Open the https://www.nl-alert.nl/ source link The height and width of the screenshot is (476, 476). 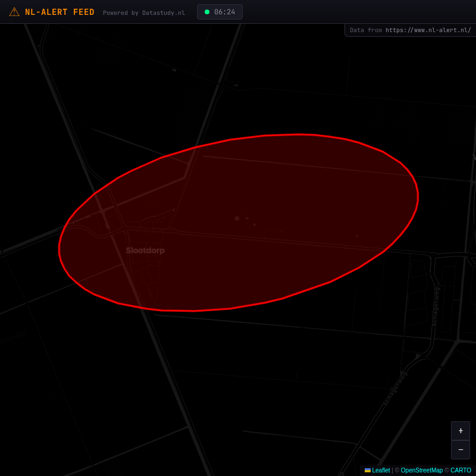click(428, 30)
